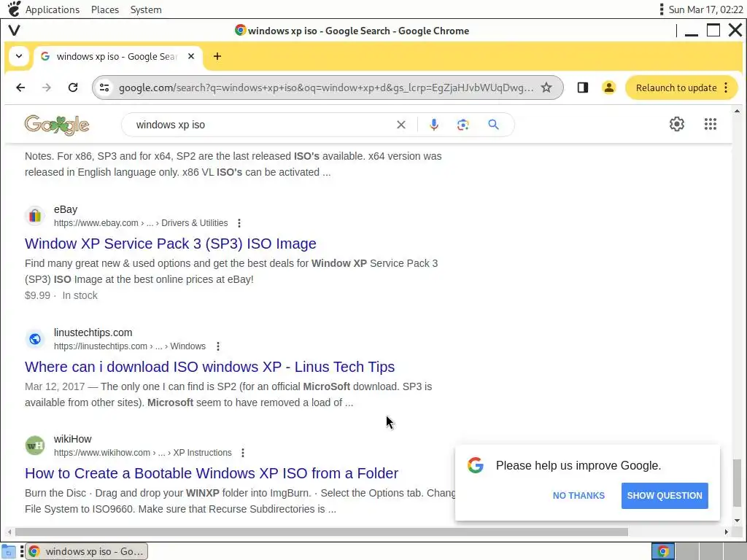This screenshot has height=560, width=747.
Task: Click the eBay ebay.com URL breadcrumb
Action: pos(141,223)
